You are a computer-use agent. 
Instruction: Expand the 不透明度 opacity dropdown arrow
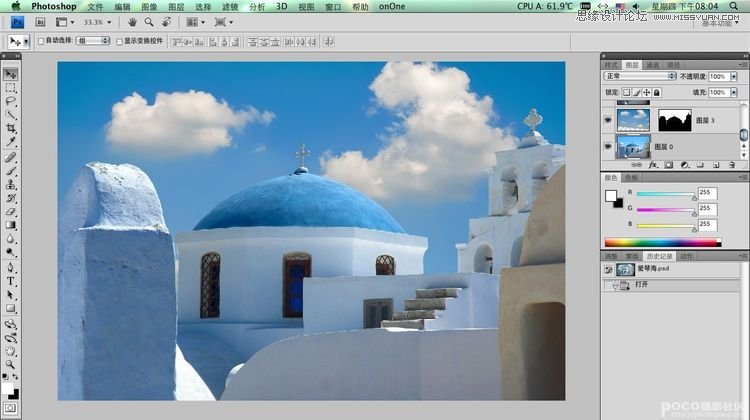(731, 76)
